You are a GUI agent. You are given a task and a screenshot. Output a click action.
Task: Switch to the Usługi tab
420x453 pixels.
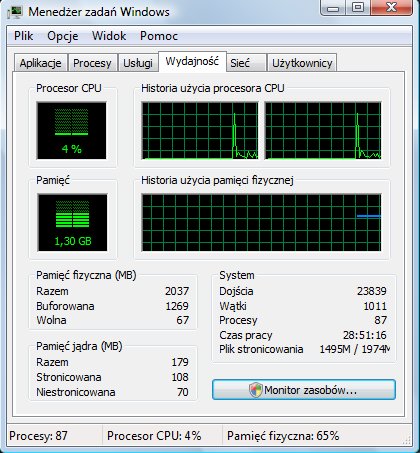tap(138, 63)
